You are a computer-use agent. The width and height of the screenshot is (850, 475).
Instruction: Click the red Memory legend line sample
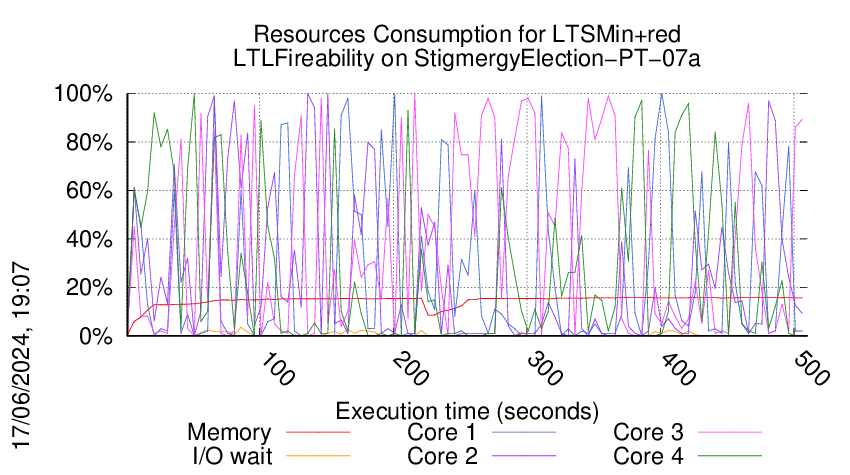[318, 433]
